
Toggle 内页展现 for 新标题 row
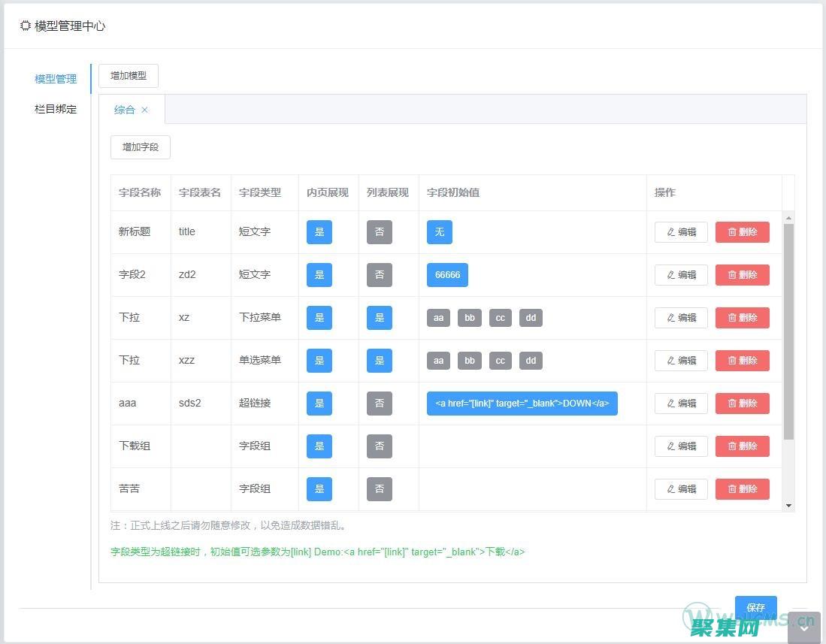319,232
